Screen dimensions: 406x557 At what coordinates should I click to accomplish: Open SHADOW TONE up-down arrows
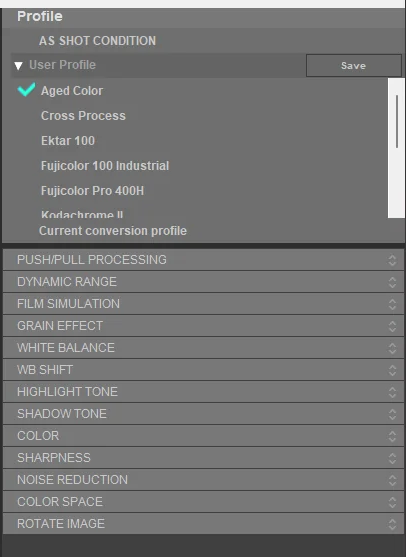[392, 414]
